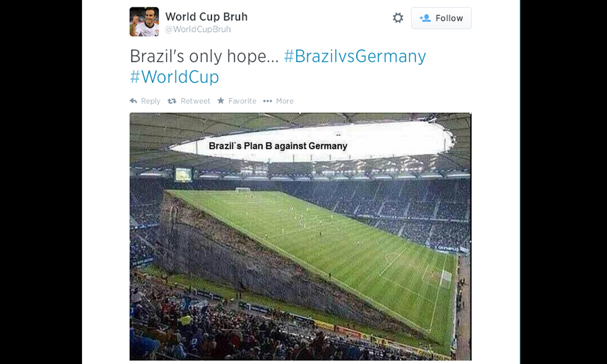
Task: Click the World Cup Bruh display name
Action: click(206, 17)
